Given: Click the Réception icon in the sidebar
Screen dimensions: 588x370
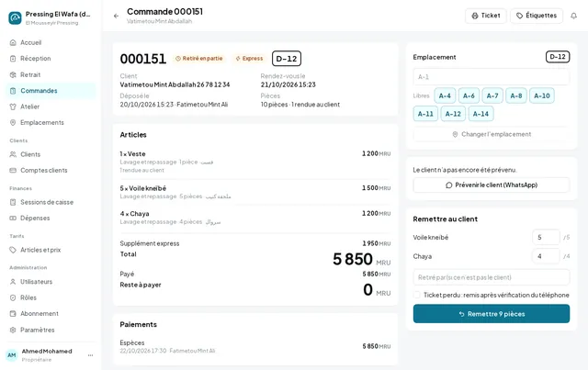Looking at the screenshot, I should tap(13, 59).
